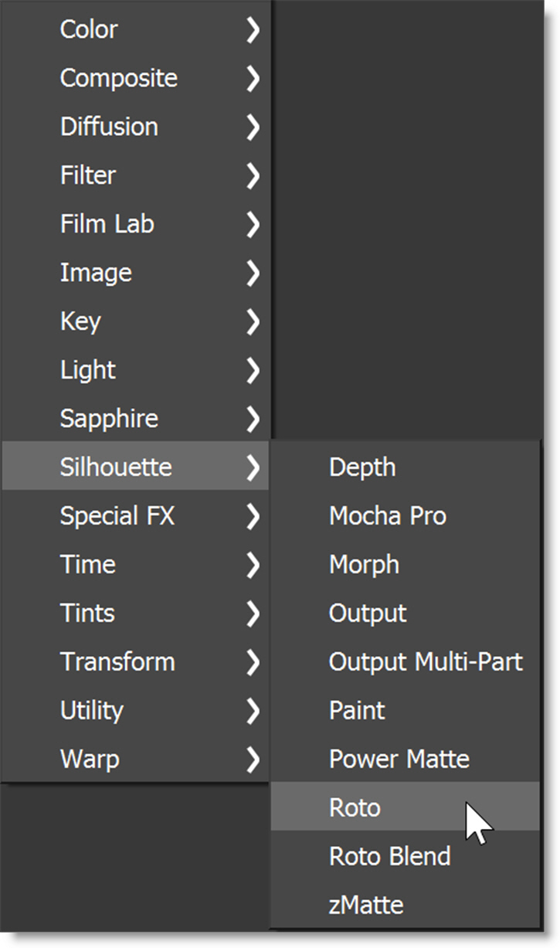Expand the Light submenu chevron

[253, 371]
